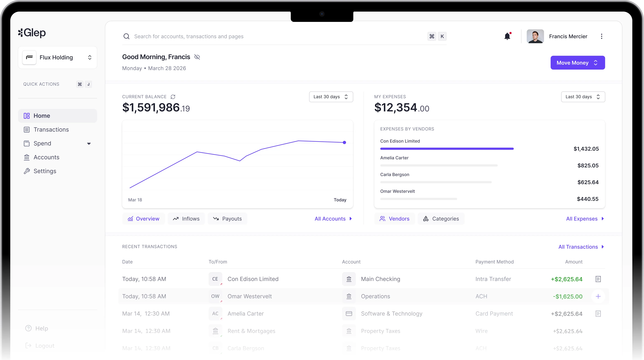Click $625.64 Carla Bergson vendor amount

(x=588, y=182)
